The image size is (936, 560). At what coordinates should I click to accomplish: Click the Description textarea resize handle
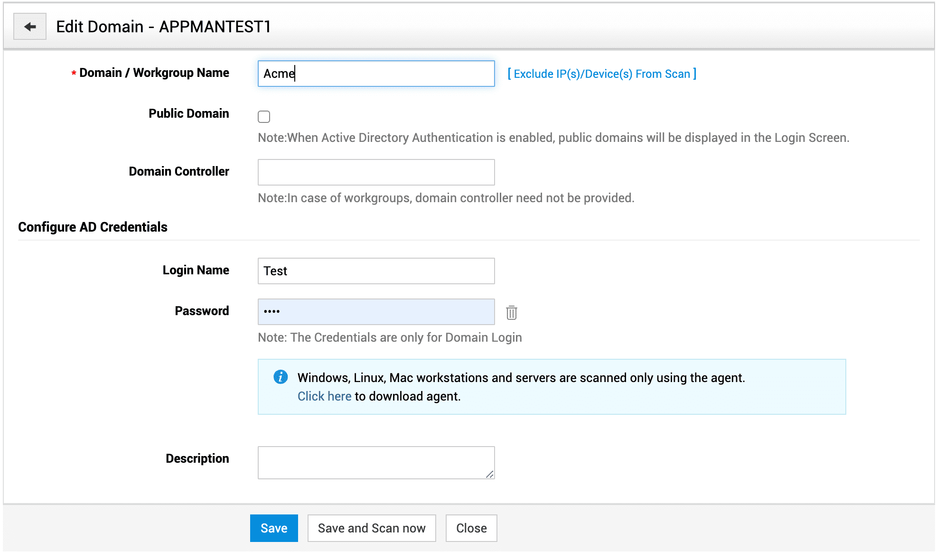click(x=489, y=474)
